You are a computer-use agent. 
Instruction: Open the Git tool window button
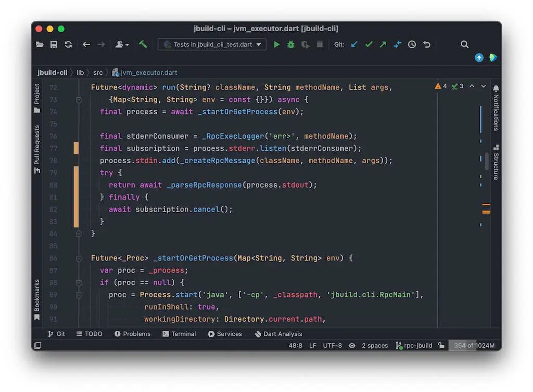tap(56, 334)
